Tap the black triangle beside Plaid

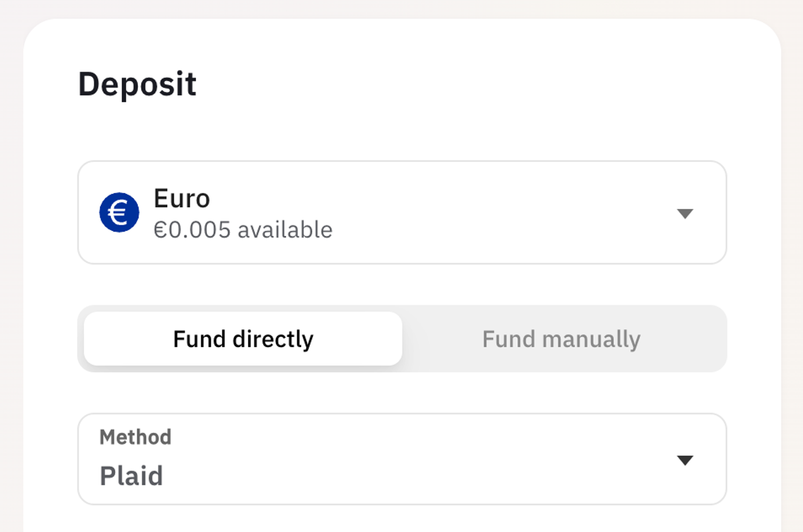pos(685,460)
